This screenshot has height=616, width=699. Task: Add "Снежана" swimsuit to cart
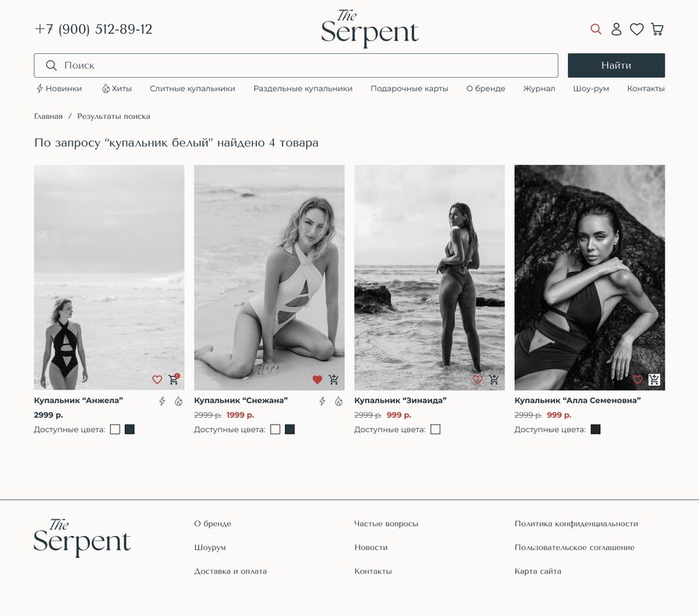coord(333,380)
